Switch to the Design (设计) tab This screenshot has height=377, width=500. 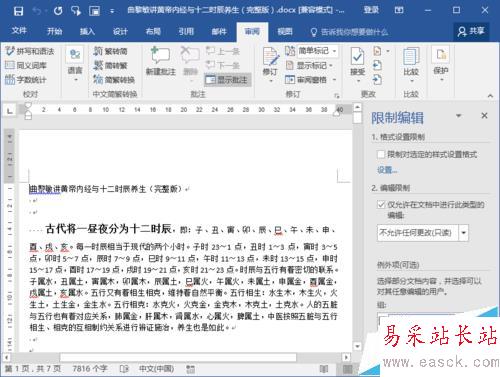120,31
